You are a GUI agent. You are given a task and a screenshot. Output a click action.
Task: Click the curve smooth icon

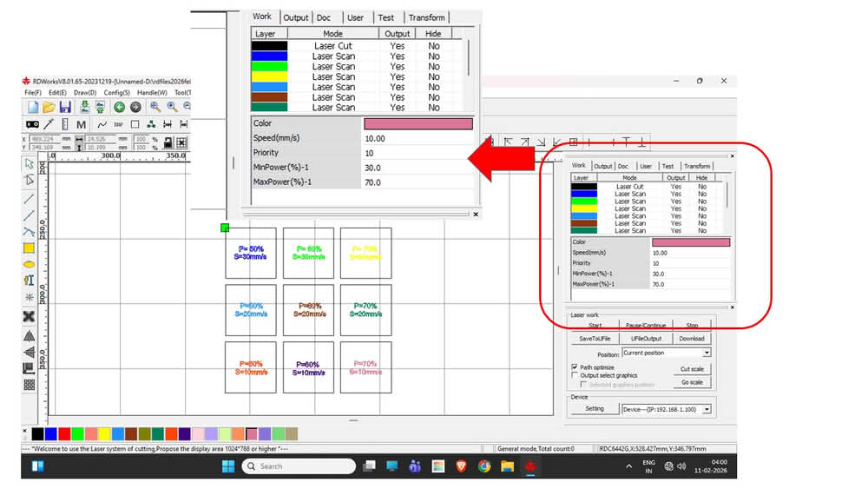pos(102,124)
